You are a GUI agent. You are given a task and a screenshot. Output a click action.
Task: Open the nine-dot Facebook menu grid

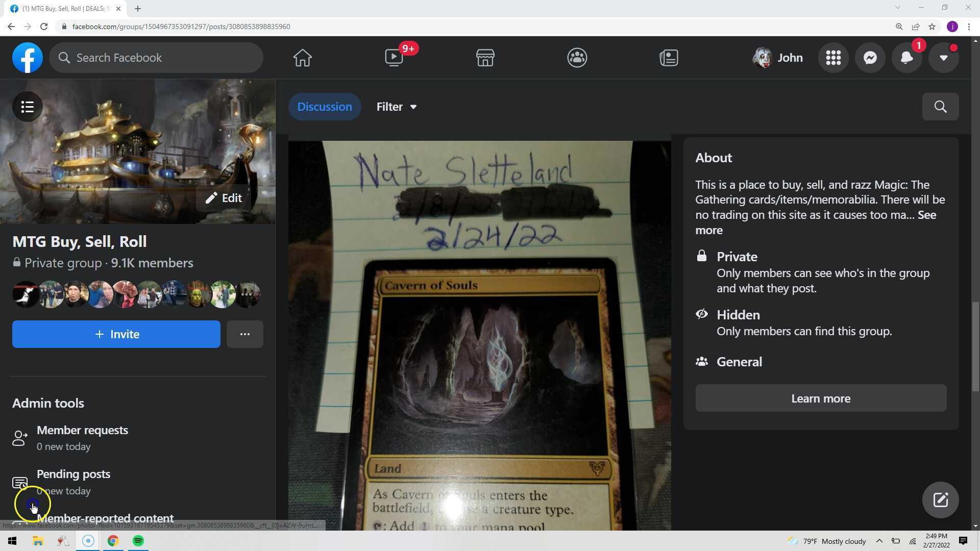pyautogui.click(x=833, y=58)
